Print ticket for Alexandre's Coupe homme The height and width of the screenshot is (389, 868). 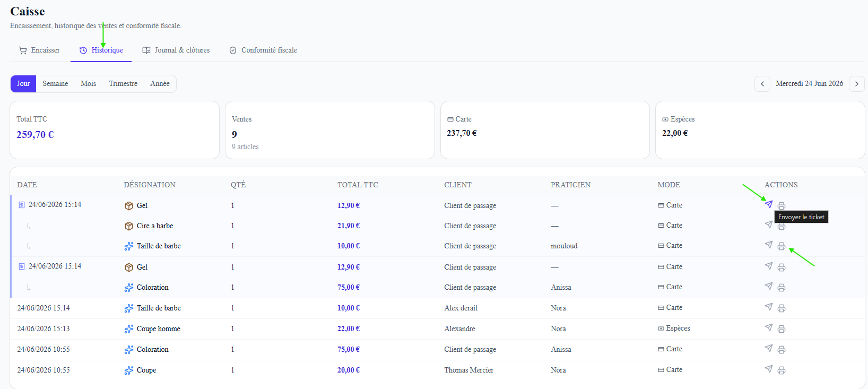tap(782, 329)
